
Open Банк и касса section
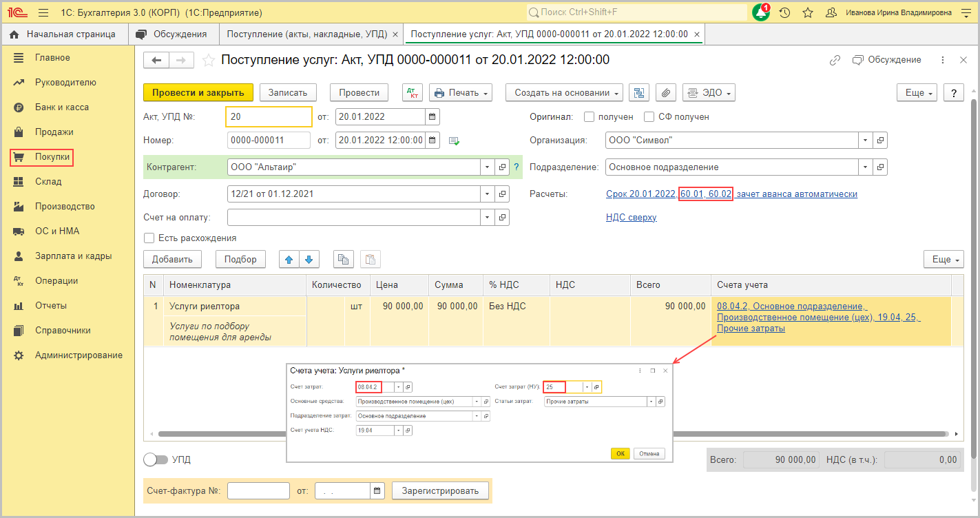coord(62,107)
